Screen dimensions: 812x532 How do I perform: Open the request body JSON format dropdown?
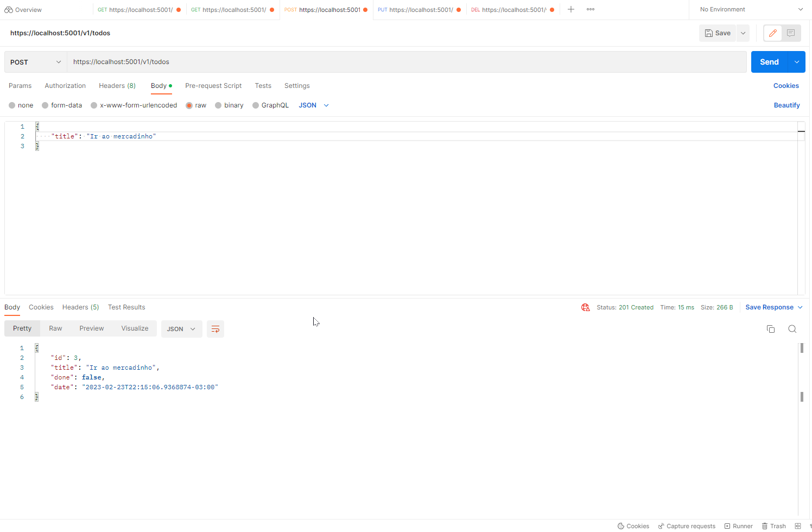click(314, 105)
